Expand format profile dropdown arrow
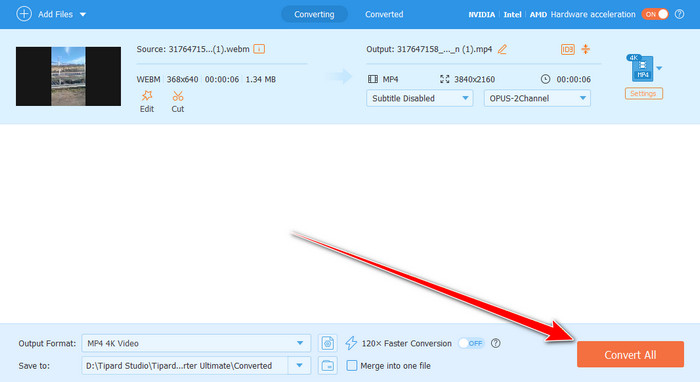Viewport: 700px width, 382px height. [659, 68]
